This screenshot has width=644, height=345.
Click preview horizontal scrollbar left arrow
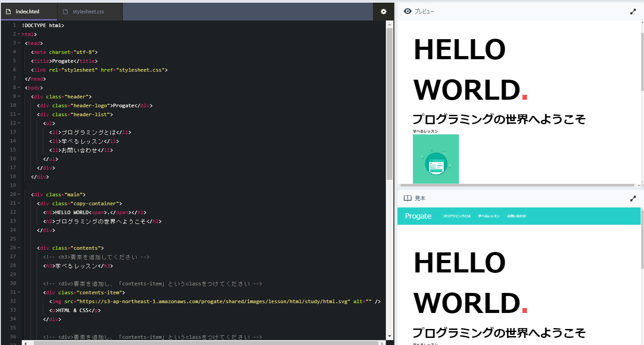pos(400,185)
